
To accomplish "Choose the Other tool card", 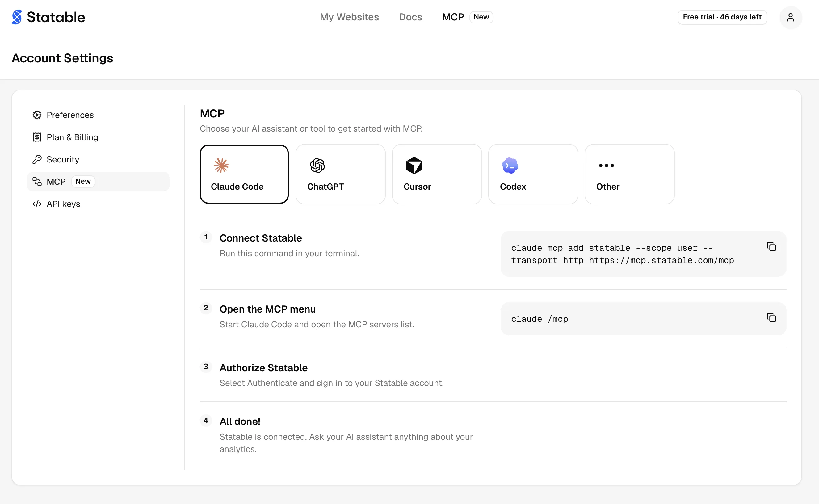I will [x=630, y=174].
